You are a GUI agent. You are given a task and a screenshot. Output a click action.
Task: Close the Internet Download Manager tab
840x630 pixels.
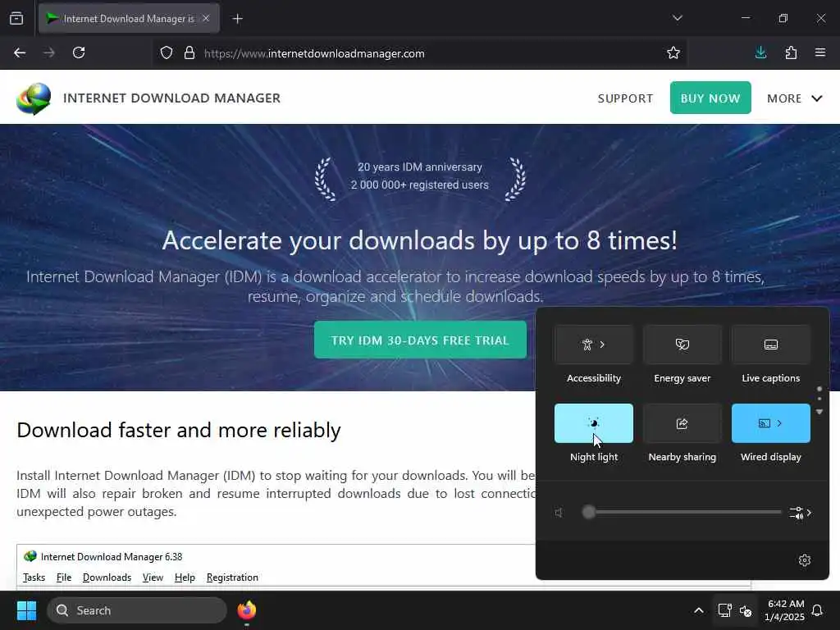click(206, 18)
